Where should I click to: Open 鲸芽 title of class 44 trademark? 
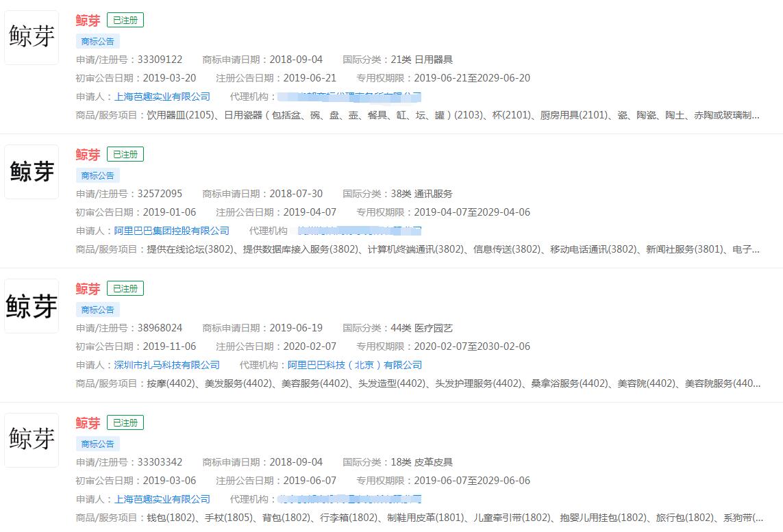(x=88, y=289)
